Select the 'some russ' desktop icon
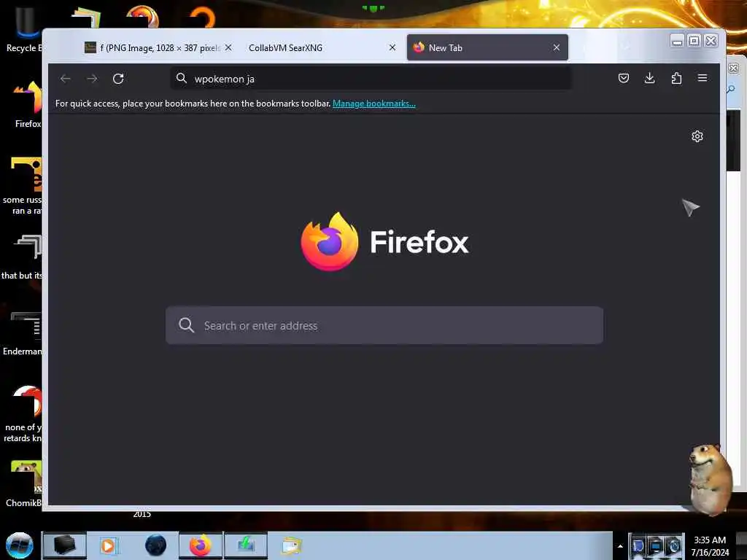The image size is (747, 560). [23, 186]
